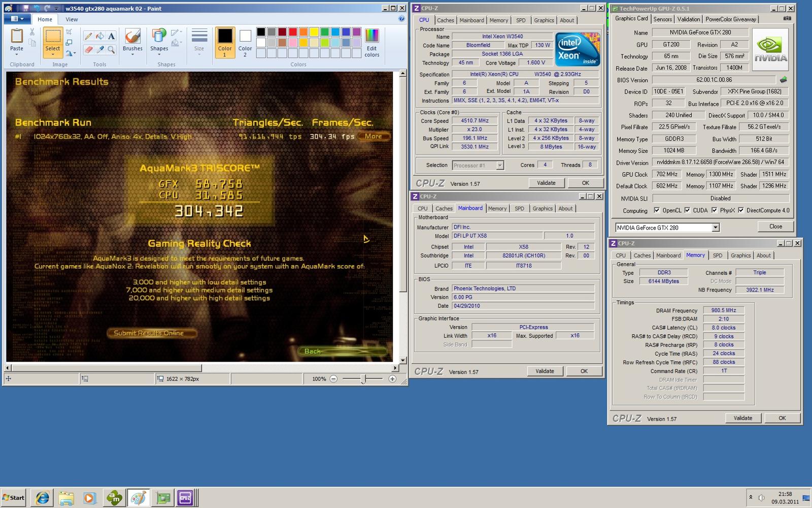812x508 pixels.
Task: Open the Sensors tab in GPU-Z
Action: [662, 19]
